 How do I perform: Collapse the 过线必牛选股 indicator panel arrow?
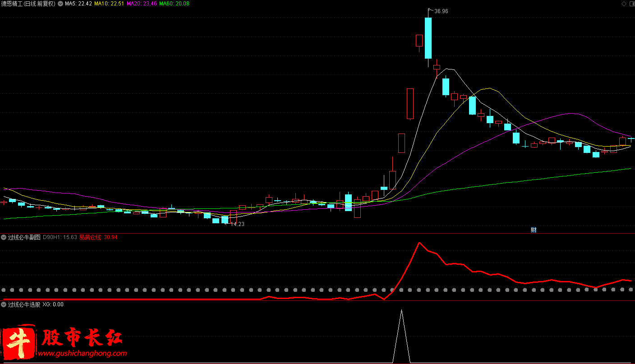click(x=4, y=304)
